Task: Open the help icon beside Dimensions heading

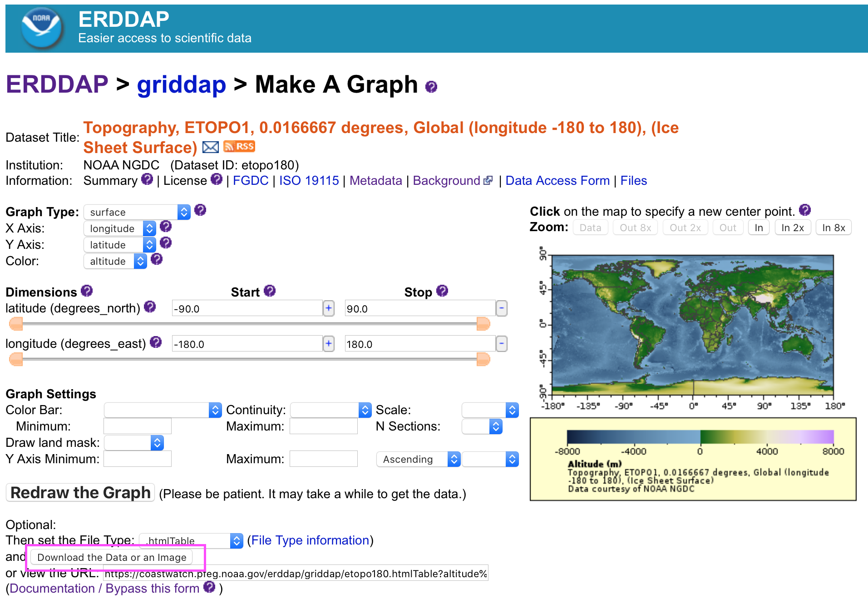Action: (x=87, y=291)
